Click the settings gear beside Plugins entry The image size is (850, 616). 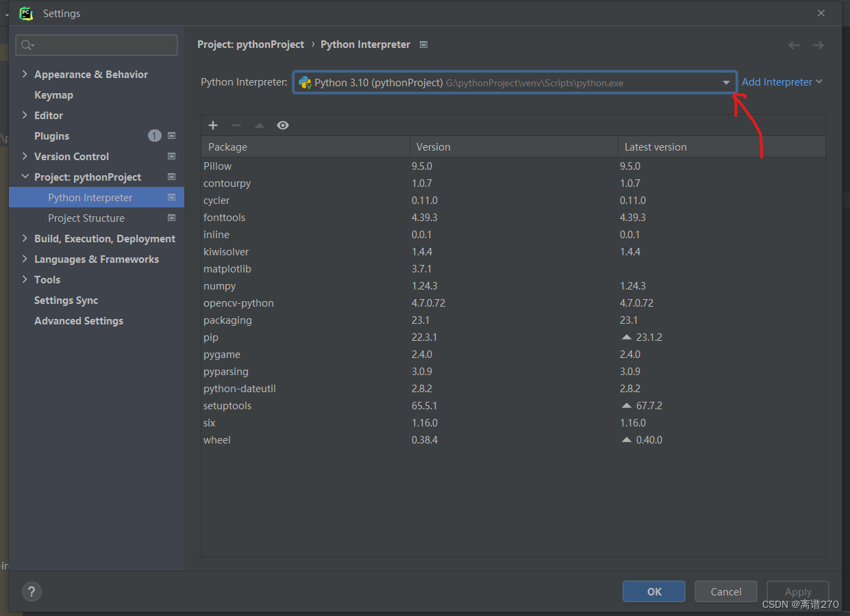click(x=171, y=136)
